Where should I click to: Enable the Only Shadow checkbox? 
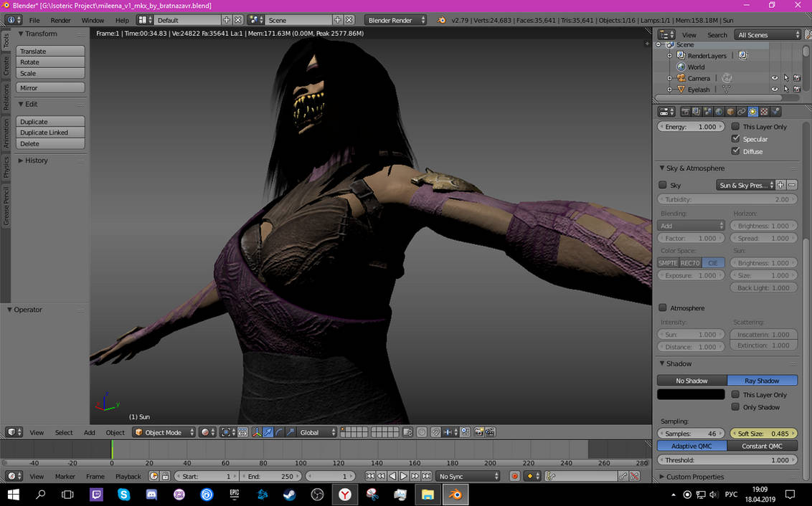click(x=735, y=407)
